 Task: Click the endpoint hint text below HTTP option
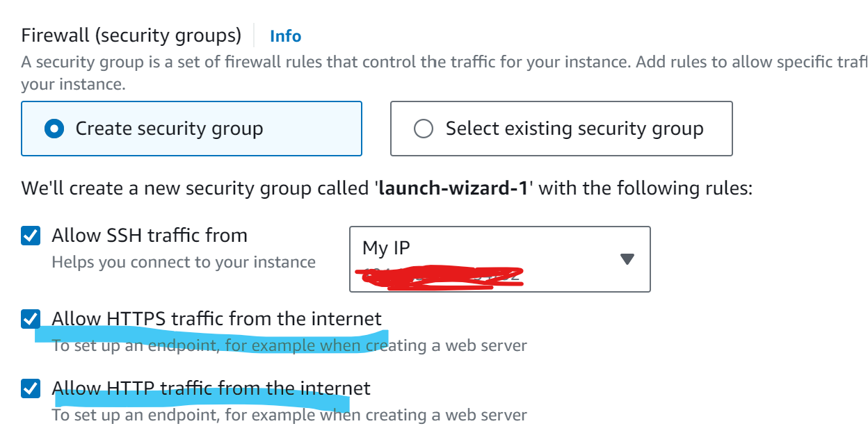coord(289,416)
